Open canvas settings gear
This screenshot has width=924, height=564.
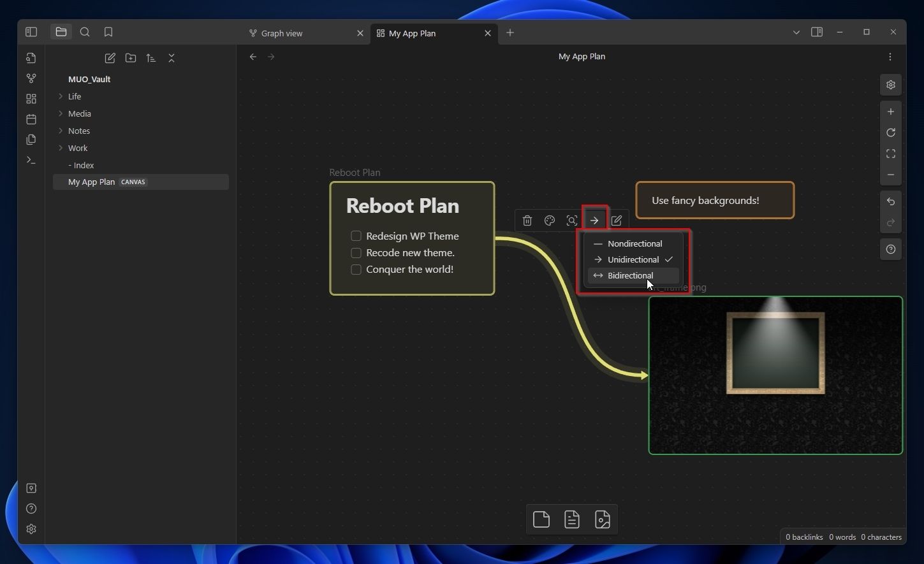coord(891,85)
